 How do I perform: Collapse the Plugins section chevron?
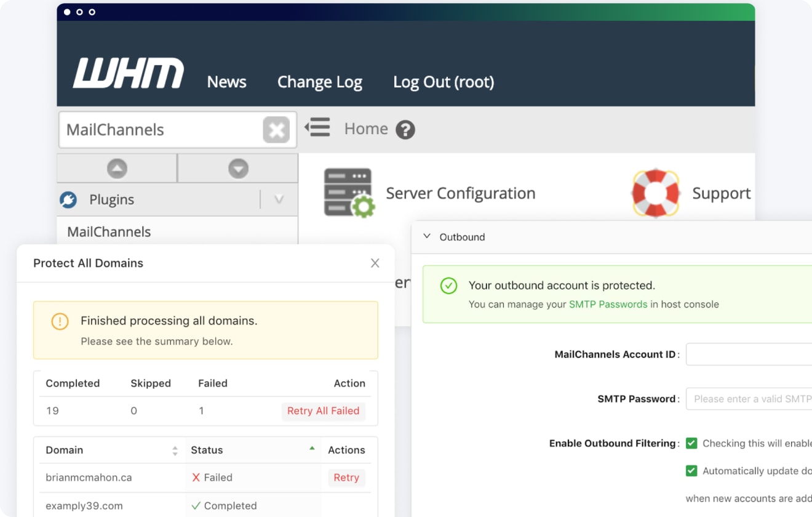pos(279,199)
